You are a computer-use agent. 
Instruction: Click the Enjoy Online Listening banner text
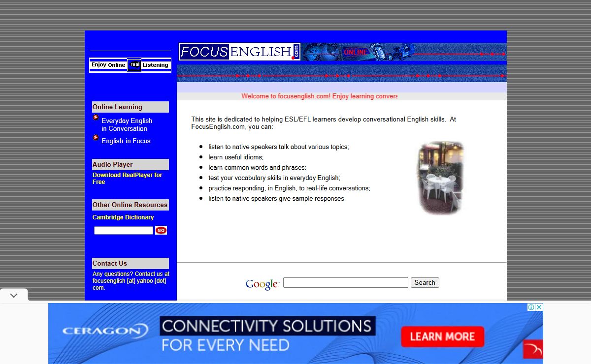(x=130, y=65)
